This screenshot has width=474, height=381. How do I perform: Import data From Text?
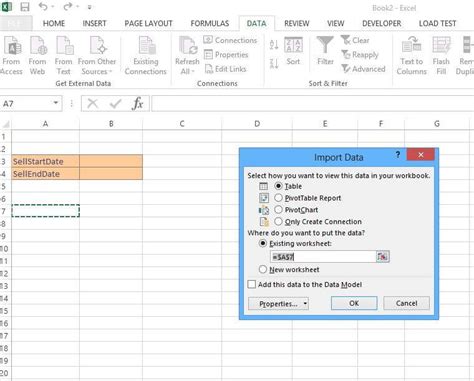point(63,56)
